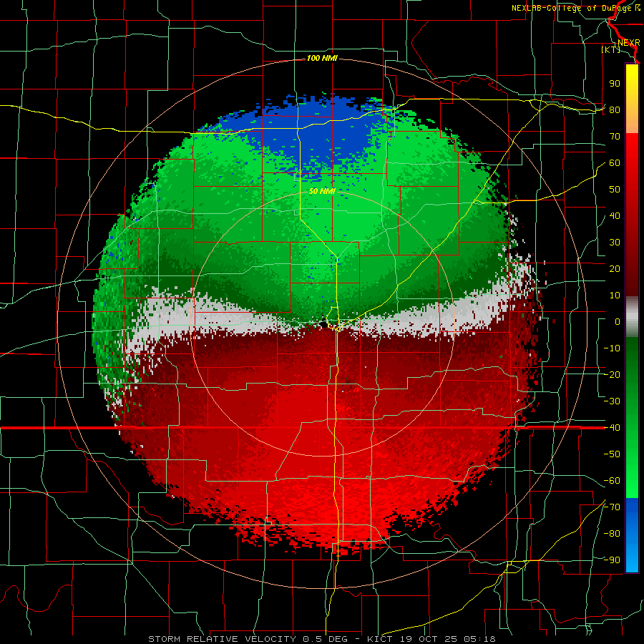Click the -60 value on the velocity scale
This screenshot has height=644, width=644.
pyautogui.click(x=612, y=481)
